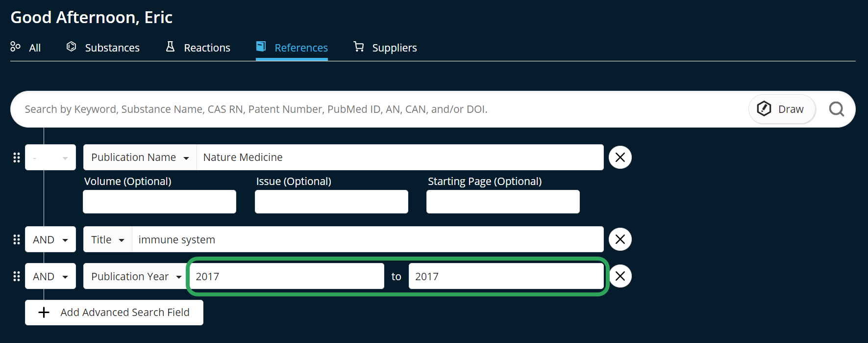Open the AND operator dropdown for Publication Year row
868x343 pixels.
click(50, 276)
